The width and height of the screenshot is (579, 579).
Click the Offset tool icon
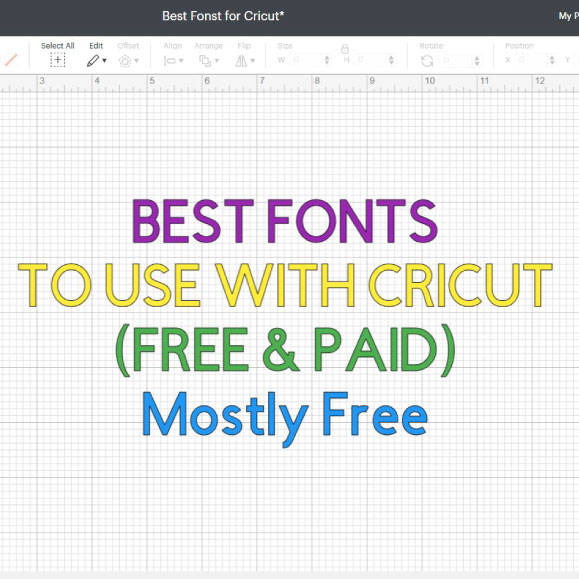coord(125,61)
